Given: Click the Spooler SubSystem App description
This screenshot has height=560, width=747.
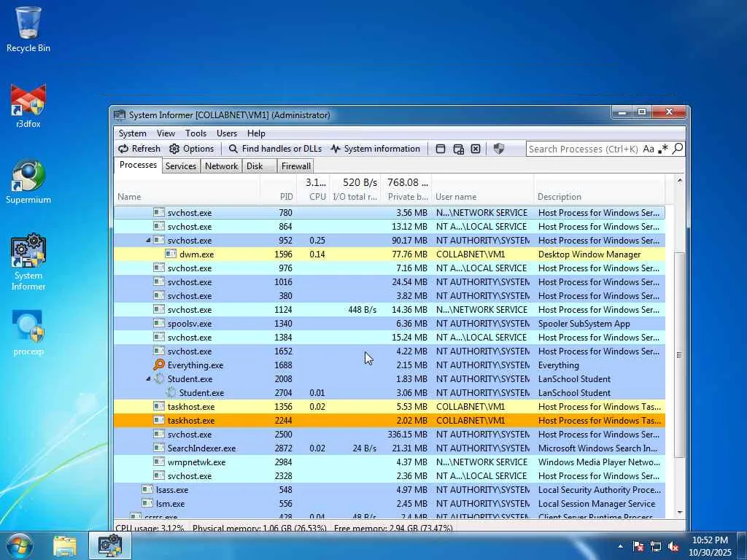Looking at the screenshot, I should tap(584, 324).
